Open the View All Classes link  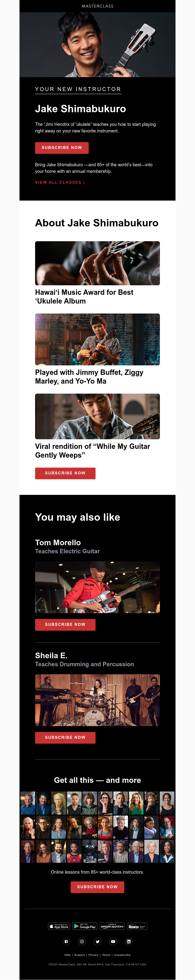coord(60,183)
